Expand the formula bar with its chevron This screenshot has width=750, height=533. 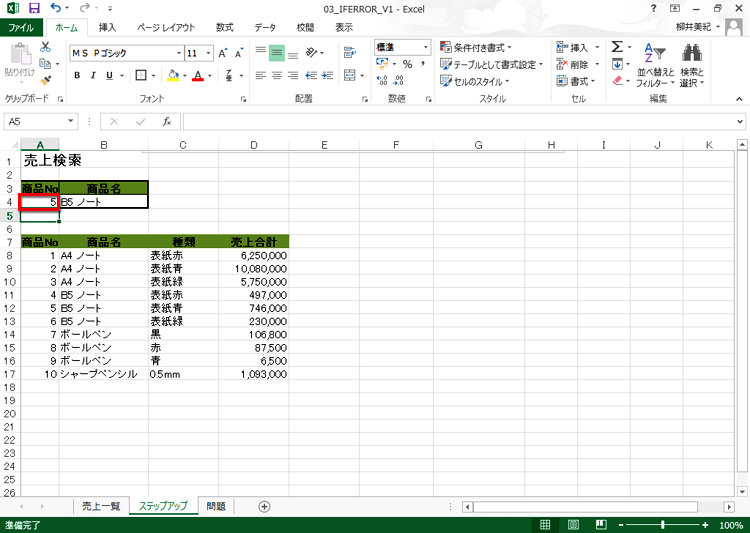(740, 122)
